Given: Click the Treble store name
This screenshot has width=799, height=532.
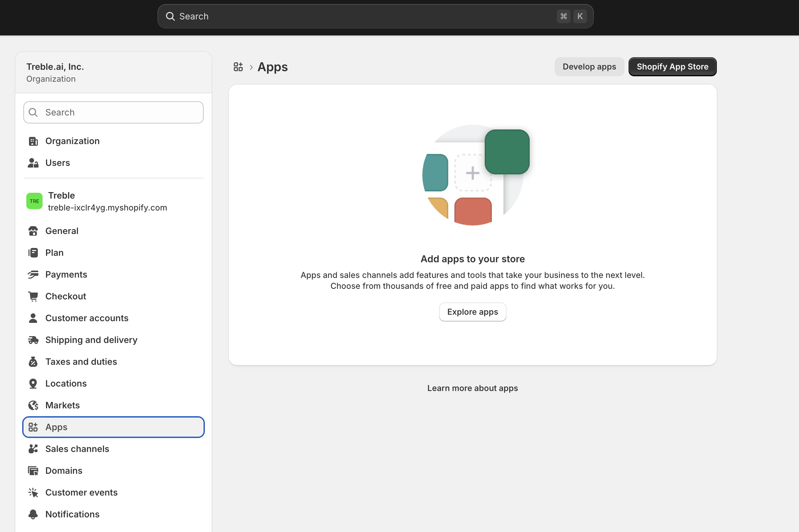Looking at the screenshot, I should 61,195.
